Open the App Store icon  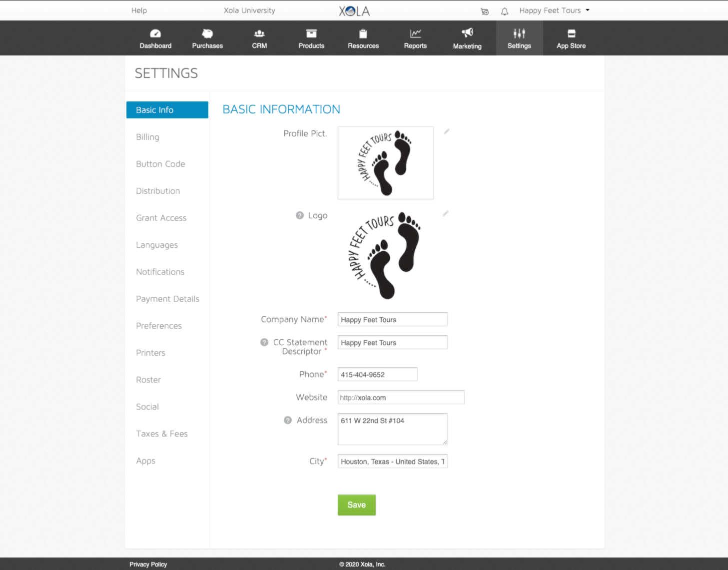(x=571, y=33)
